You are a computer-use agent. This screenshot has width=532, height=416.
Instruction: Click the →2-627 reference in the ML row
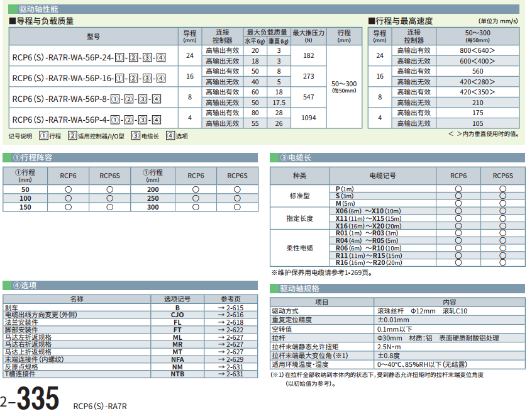click(x=231, y=337)
